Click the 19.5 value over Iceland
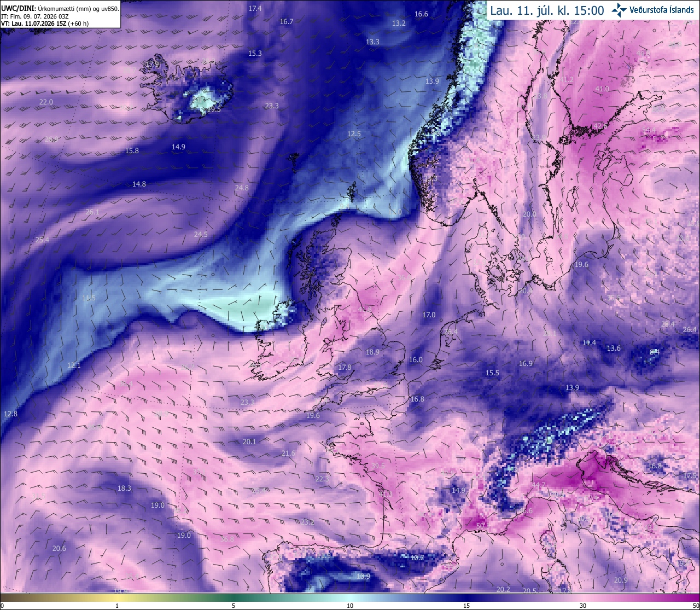Viewport: 700px width, 610px height. (x=214, y=109)
